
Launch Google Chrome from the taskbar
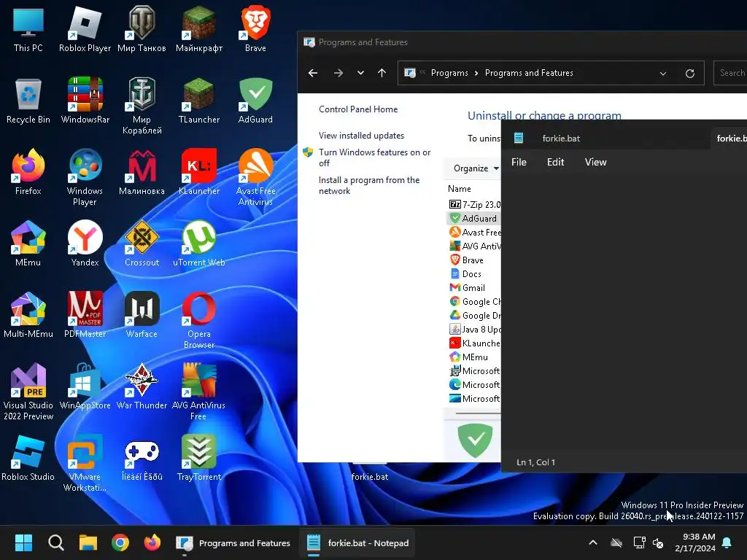click(x=120, y=542)
